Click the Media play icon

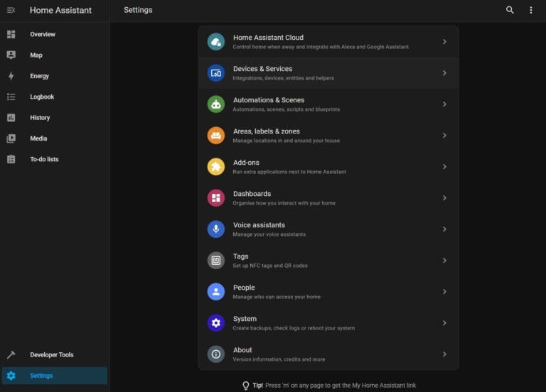click(11, 138)
